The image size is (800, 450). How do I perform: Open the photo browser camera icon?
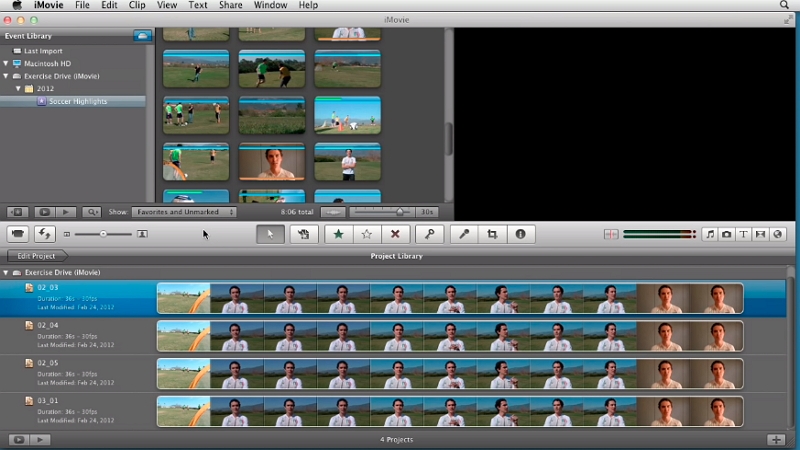(727, 234)
